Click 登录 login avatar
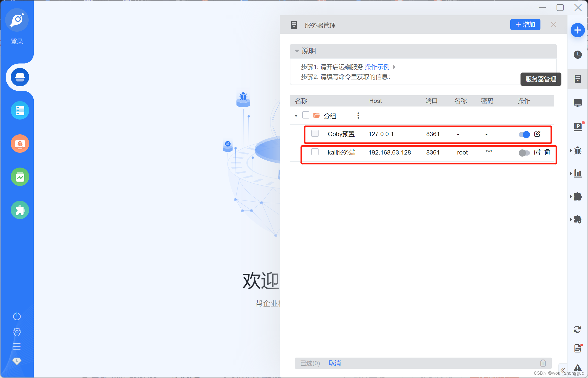The image size is (588, 378). (17, 20)
